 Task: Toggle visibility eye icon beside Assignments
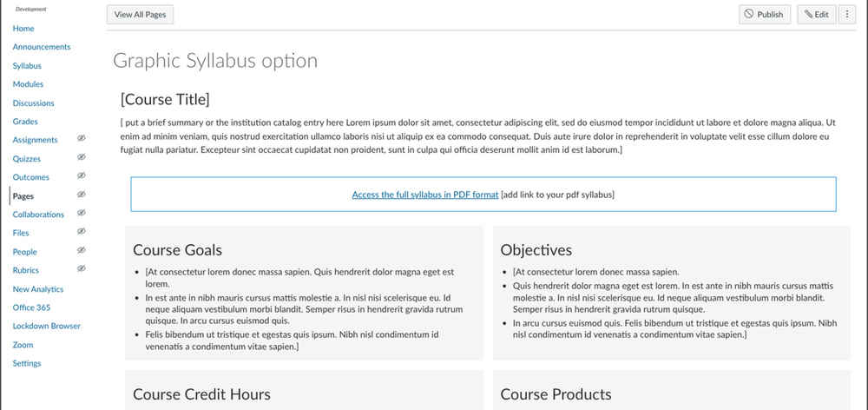pos(81,139)
